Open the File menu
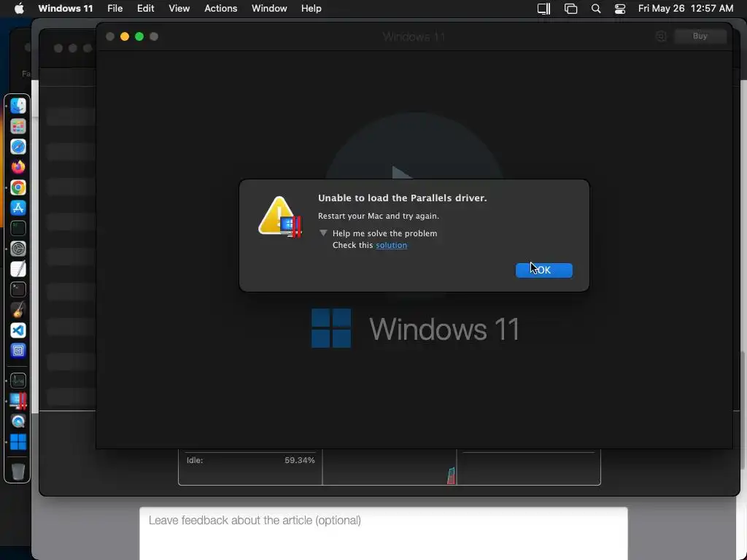This screenshot has width=747, height=560. click(115, 9)
